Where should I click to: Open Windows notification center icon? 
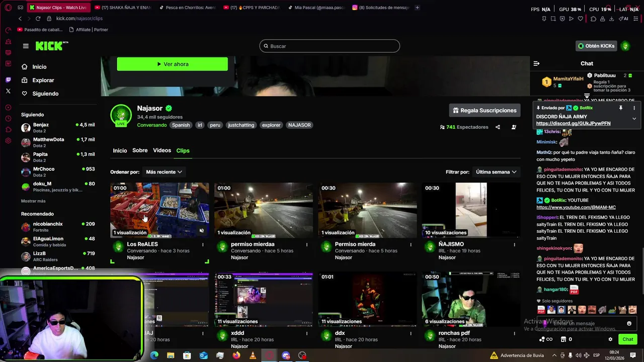coord(633,355)
